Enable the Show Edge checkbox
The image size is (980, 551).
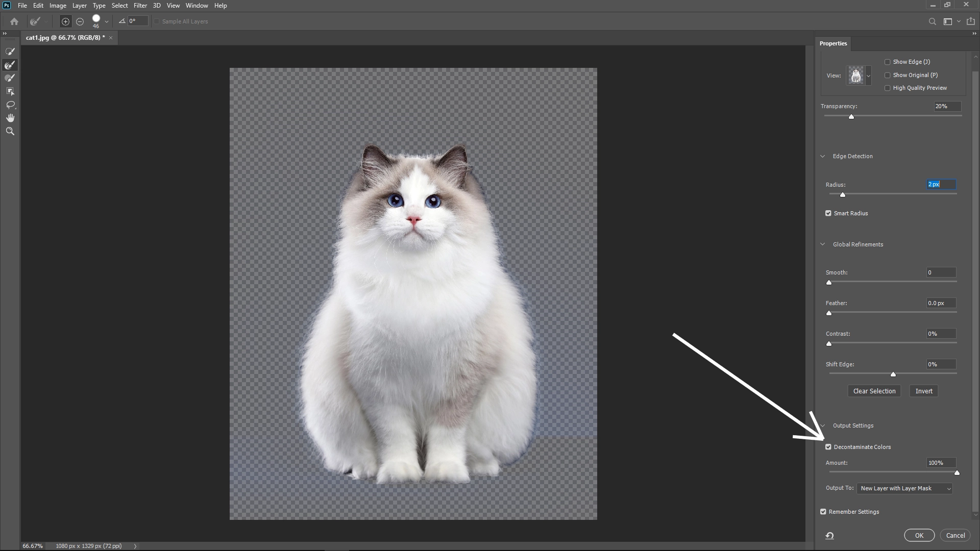pos(888,62)
